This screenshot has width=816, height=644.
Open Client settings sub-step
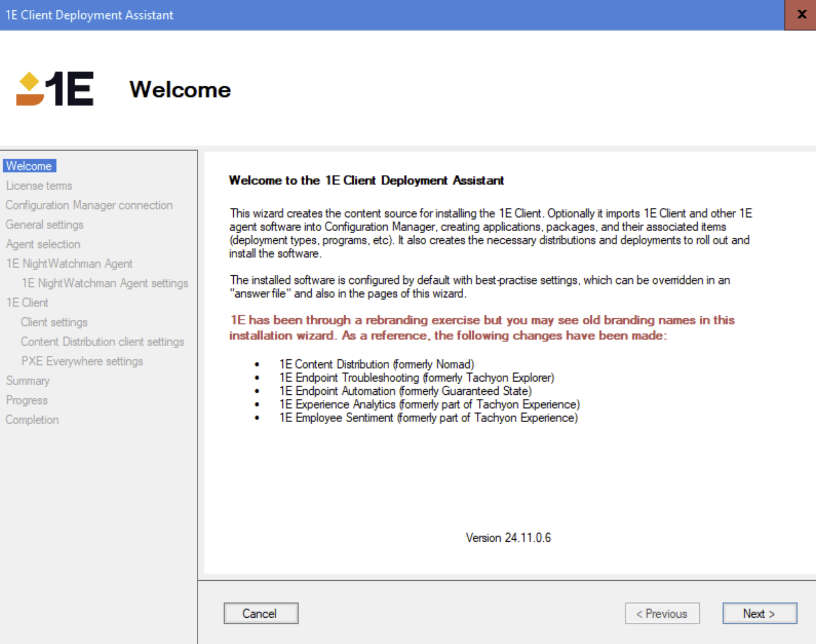click(54, 322)
